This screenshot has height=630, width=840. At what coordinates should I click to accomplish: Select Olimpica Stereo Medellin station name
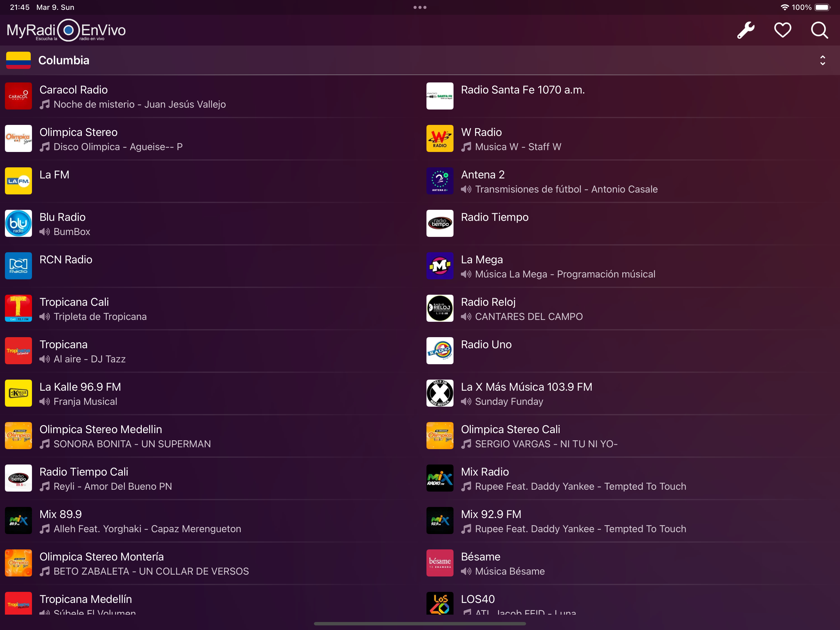point(101,429)
